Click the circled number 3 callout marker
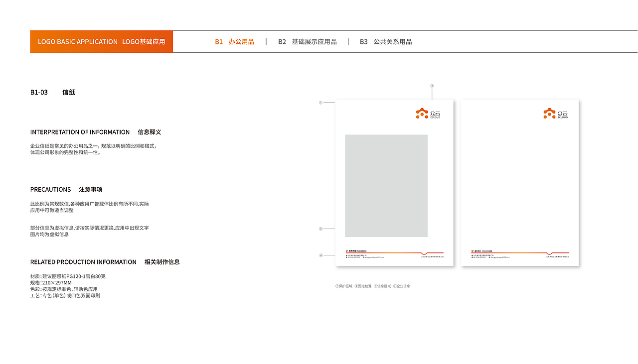Viewport: 638px width, 364px height. (321, 229)
